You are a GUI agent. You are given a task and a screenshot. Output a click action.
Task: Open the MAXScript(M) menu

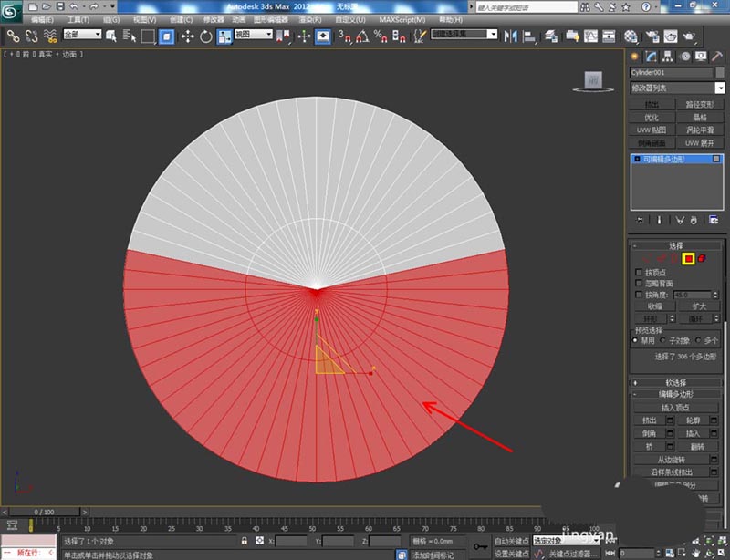[401, 18]
